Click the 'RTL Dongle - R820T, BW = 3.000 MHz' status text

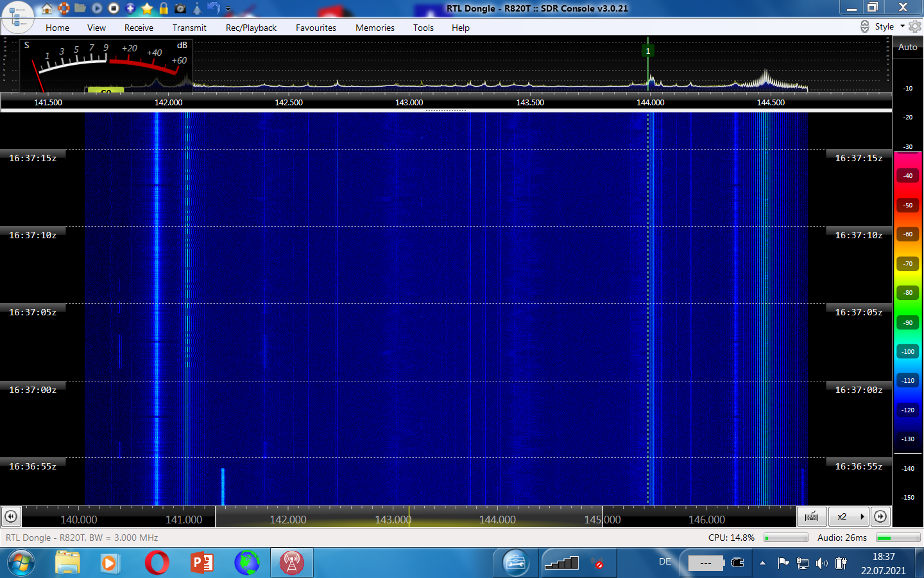click(81, 538)
